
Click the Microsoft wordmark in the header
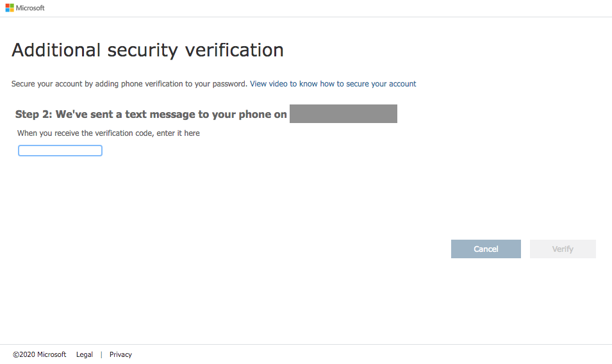30,8
